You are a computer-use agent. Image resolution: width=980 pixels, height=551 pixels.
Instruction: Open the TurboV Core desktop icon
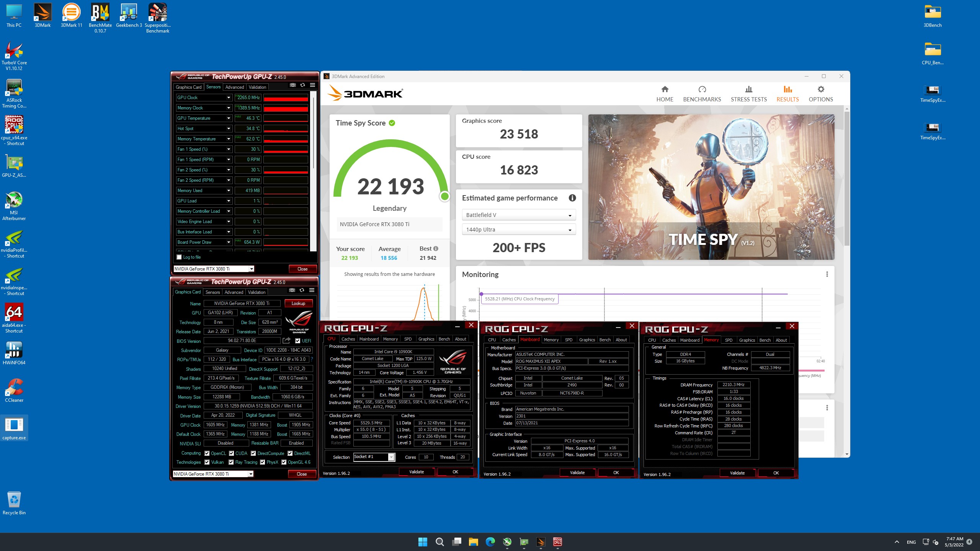[x=14, y=56]
